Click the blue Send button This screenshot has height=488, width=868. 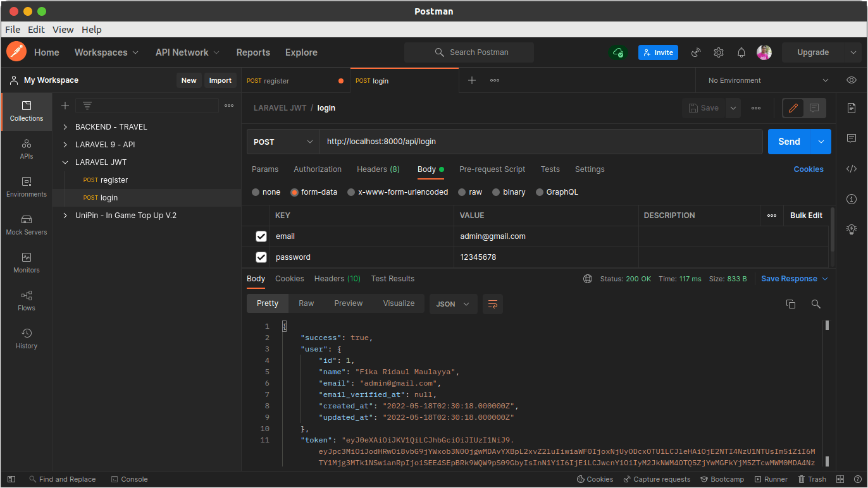(x=789, y=142)
